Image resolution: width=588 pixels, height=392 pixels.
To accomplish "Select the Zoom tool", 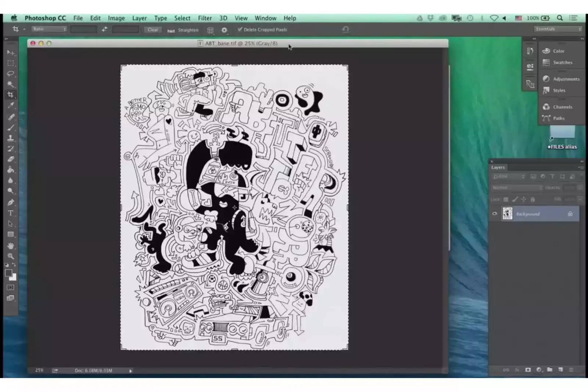I will click(x=11, y=256).
